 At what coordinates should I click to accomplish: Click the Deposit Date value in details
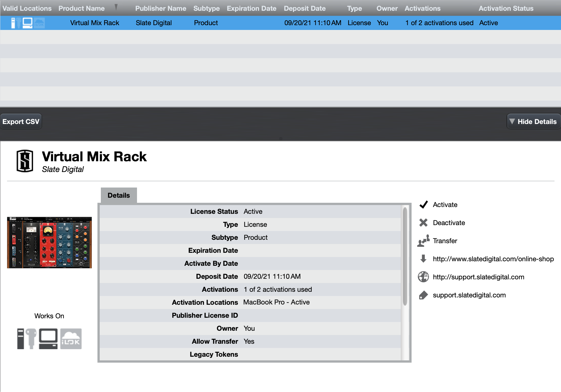(272, 276)
